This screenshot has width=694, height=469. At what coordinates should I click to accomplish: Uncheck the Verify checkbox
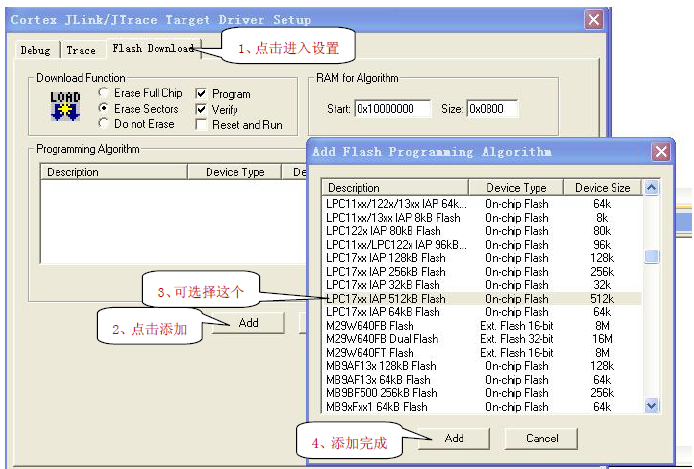201,109
